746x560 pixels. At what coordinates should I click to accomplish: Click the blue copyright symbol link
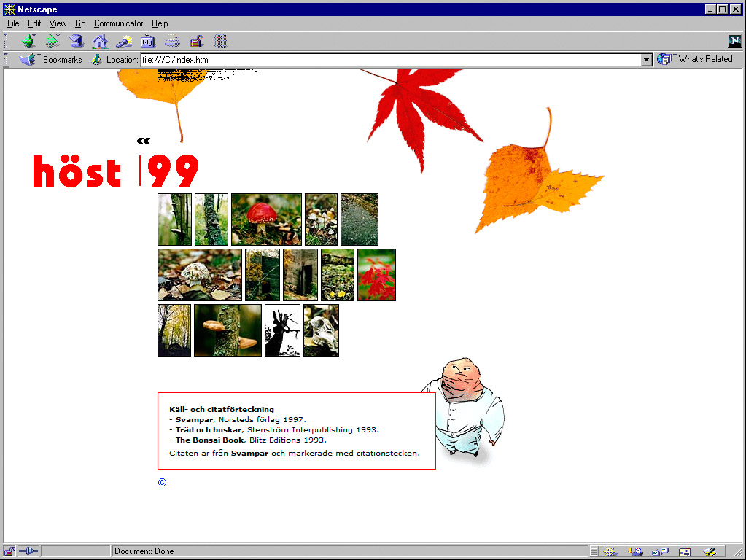[162, 483]
